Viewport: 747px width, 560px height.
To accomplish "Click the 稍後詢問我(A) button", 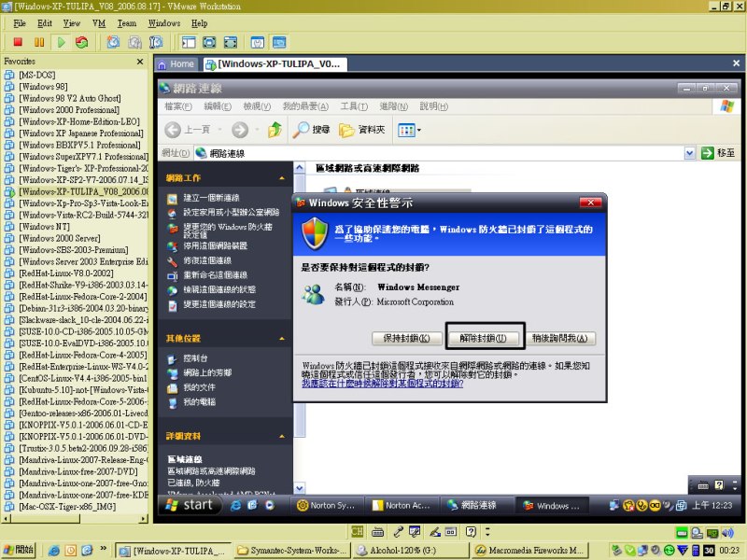I will point(559,338).
